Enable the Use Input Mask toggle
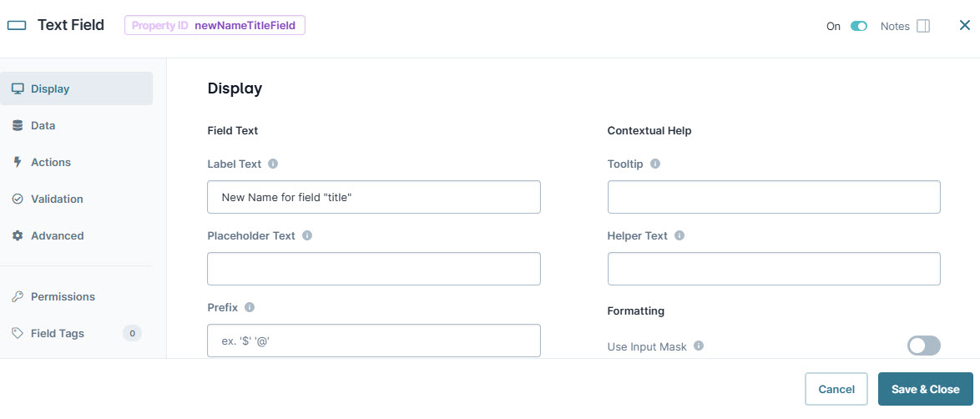 [924, 346]
